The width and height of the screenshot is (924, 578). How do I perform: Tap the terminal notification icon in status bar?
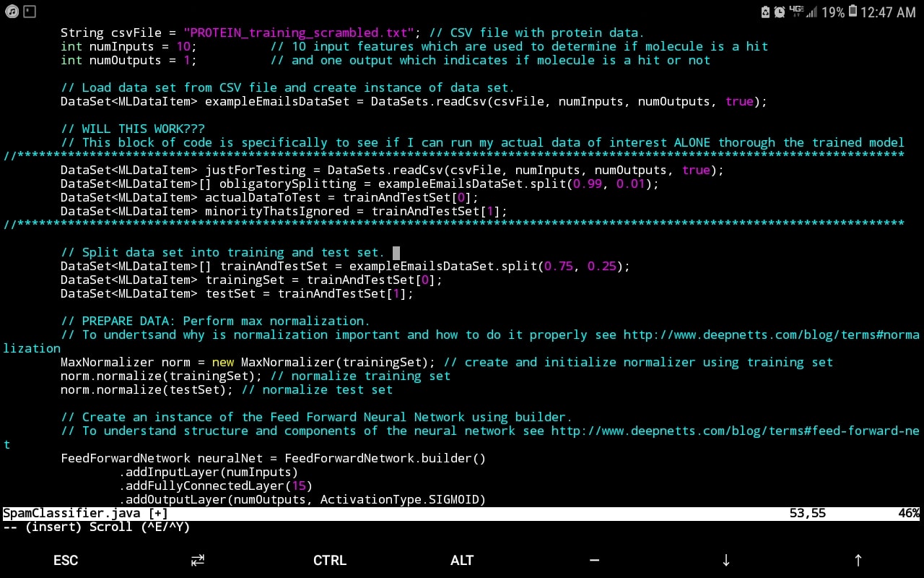coord(29,12)
